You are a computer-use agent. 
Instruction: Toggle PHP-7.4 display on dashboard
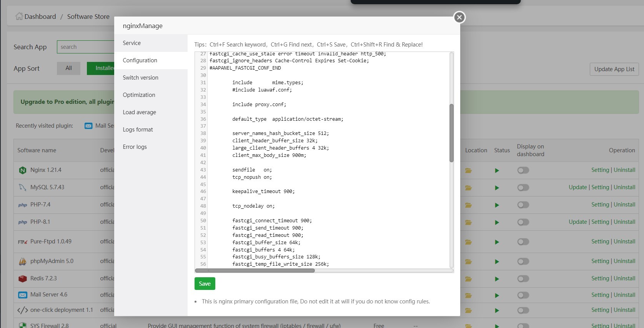[523, 205]
